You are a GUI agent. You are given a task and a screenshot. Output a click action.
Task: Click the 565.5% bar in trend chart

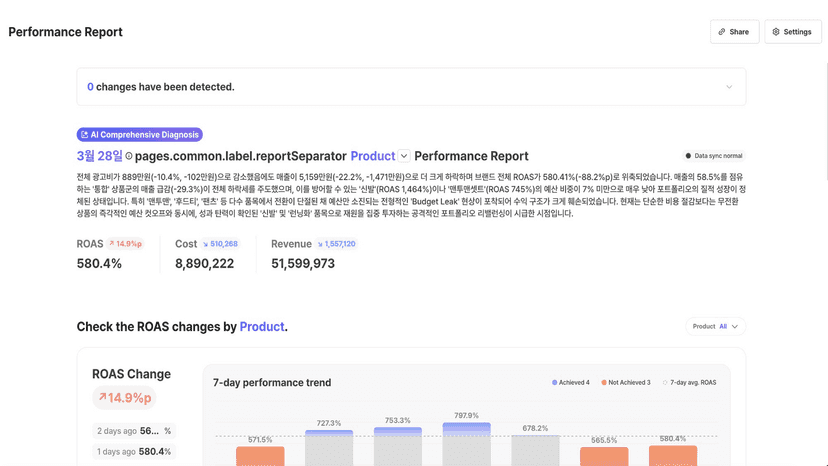click(604, 456)
